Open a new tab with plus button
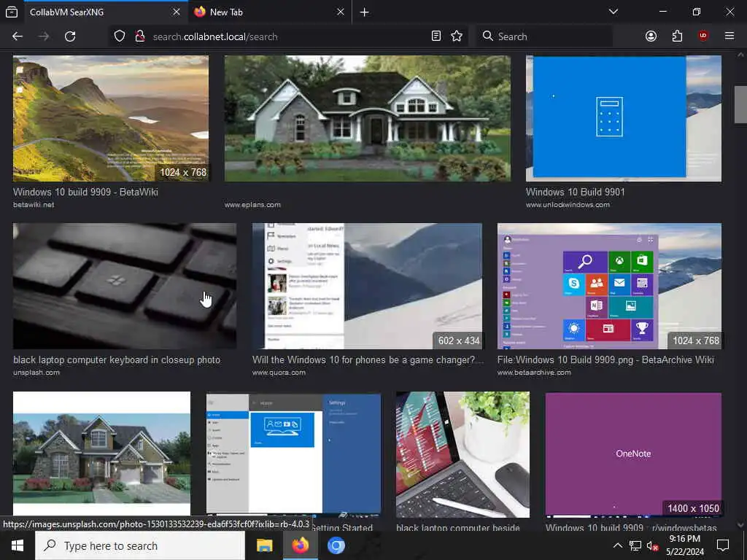The height and width of the screenshot is (560, 747). pos(365,12)
